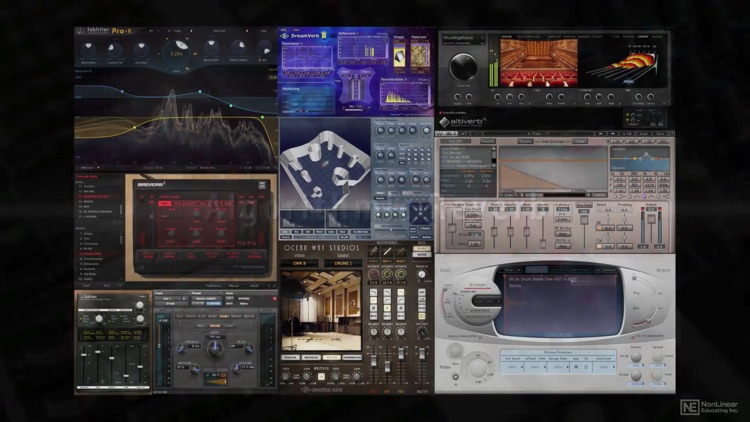Click the DRUMS 1 source selector in Ocean Way Studios
750x422 pixels.
click(342, 263)
